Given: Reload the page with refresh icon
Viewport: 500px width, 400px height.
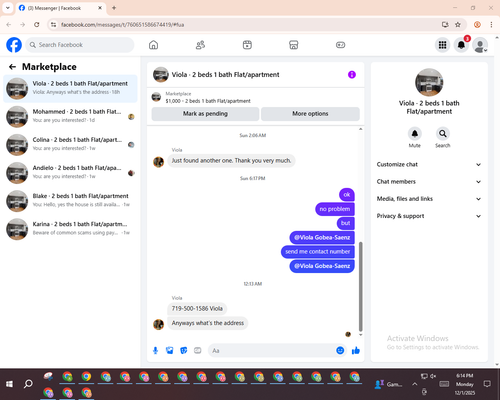Looking at the screenshot, I should point(37,25).
